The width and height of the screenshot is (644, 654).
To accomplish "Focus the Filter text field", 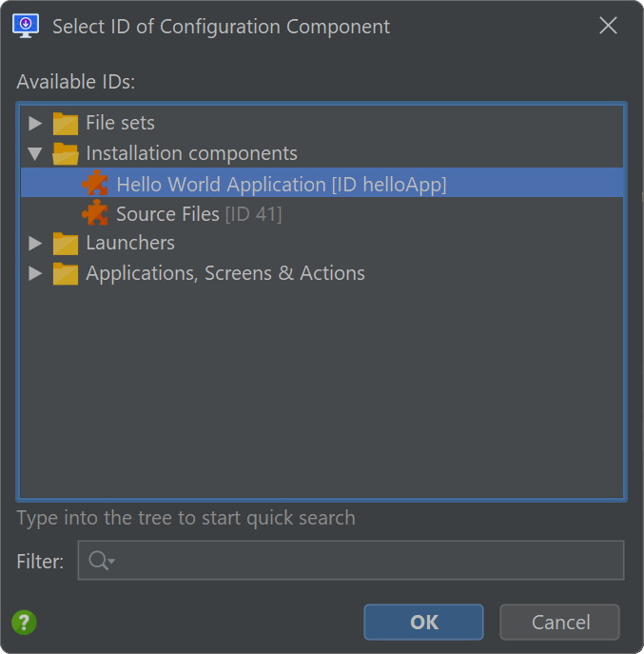I will tap(351, 560).
